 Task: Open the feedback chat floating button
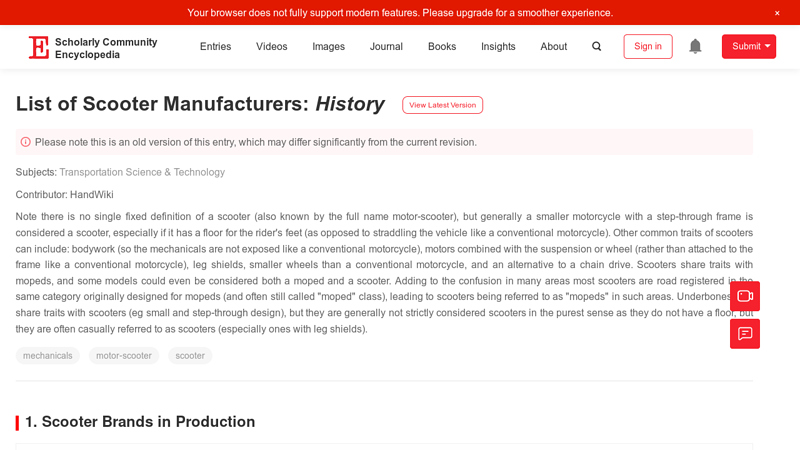tap(745, 334)
